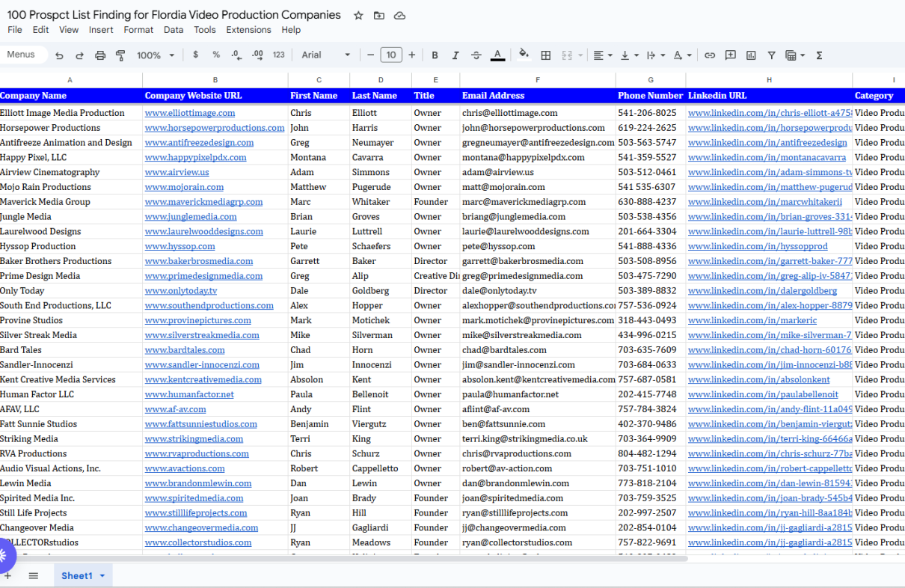Insert a comment

pyautogui.click(x=731, y=55)
